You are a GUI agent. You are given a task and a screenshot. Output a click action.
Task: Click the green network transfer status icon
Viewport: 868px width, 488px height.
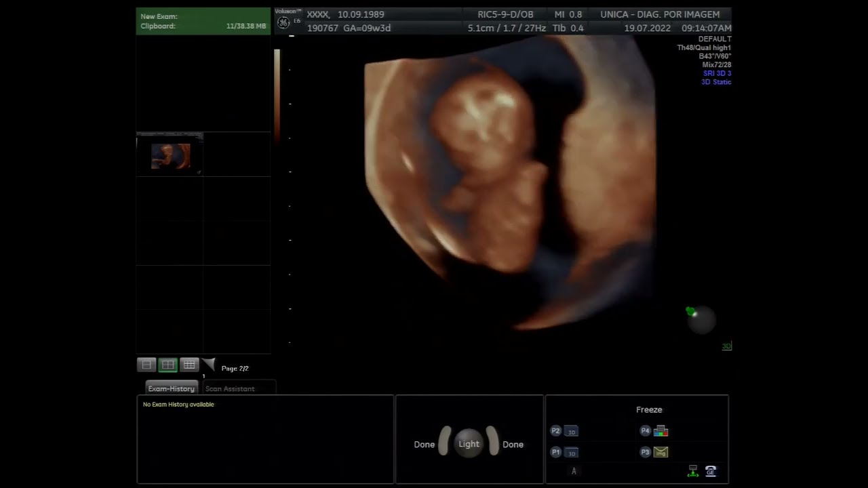693,471
